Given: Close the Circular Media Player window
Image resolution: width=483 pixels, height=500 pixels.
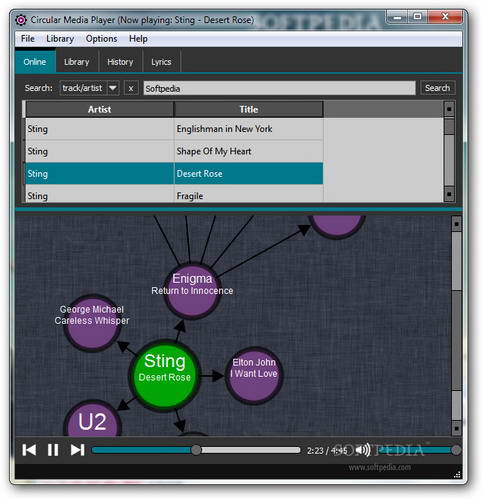Looking at the screenshot, I should tap(445, 17).
